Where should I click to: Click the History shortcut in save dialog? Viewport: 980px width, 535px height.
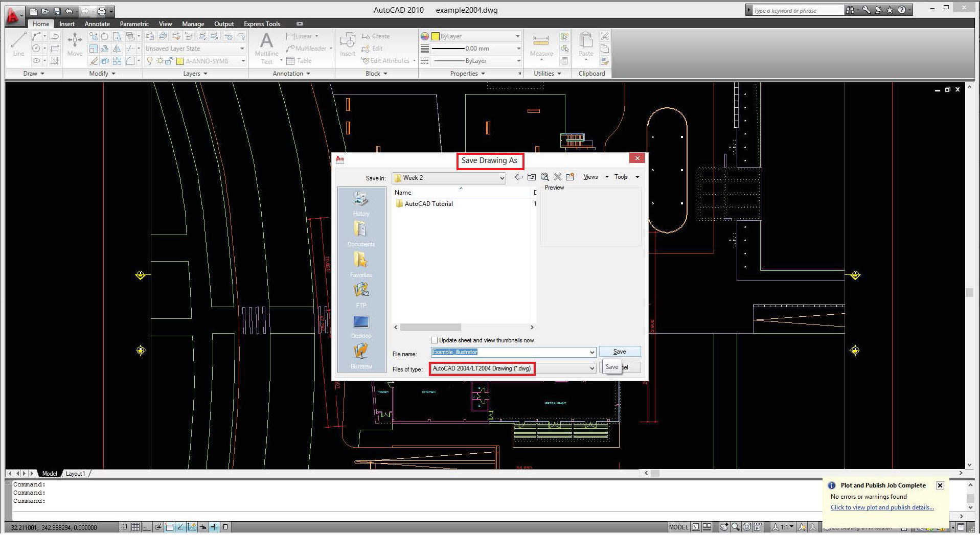(x=361, y=204)
